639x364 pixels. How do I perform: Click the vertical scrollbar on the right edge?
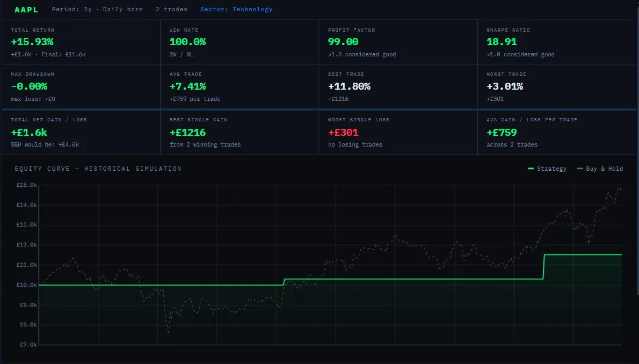click(637, 151)
